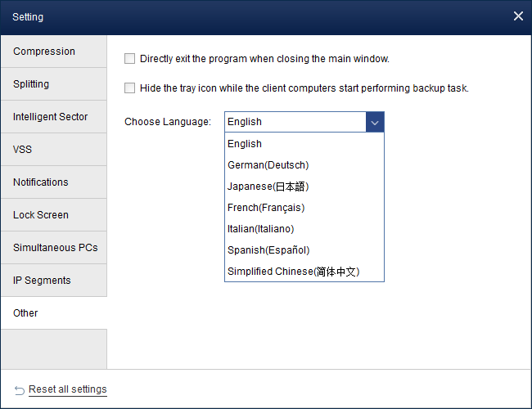Screen dimensions: 532x409
Task: Toggle hide tray icon checkbox
Action: (x=129, y=88)
